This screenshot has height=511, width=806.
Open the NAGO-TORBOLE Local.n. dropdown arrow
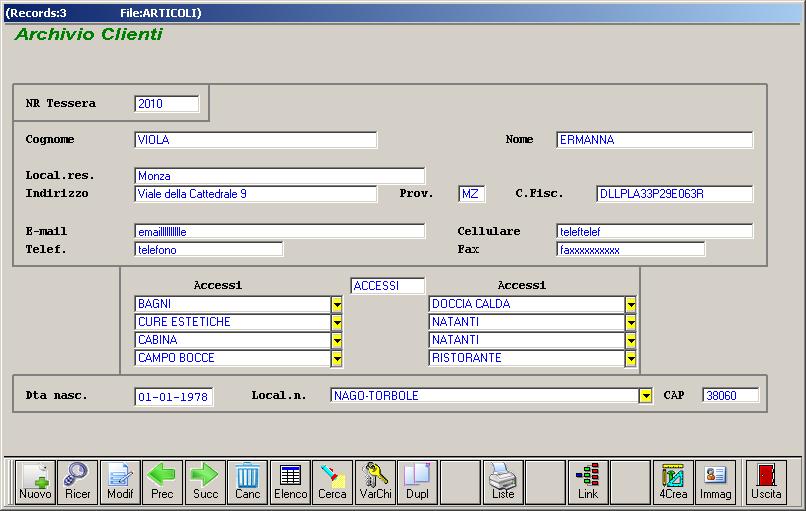[x=646, y=396]
